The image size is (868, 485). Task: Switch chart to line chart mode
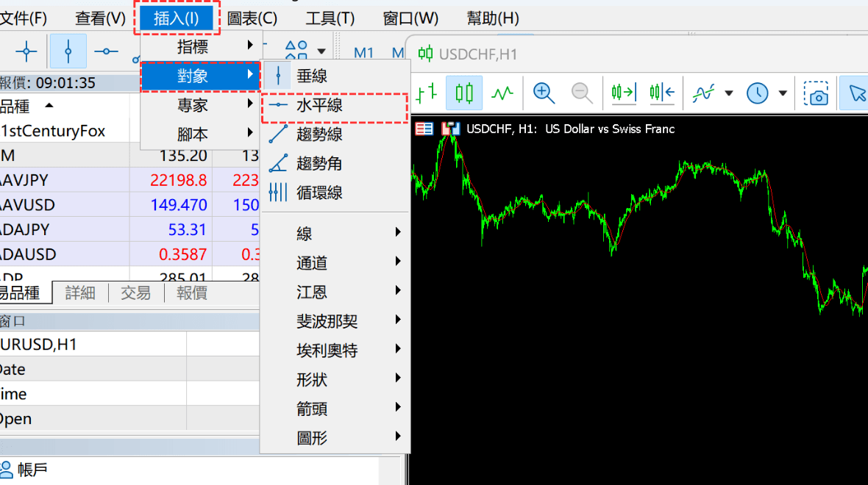coord(502,93)
